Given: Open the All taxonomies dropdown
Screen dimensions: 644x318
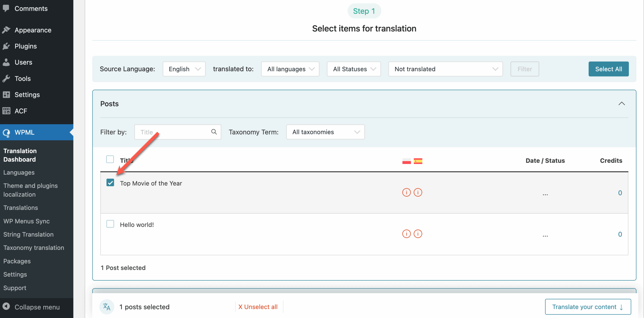Looking at the screenshot, I should click(x=326, y=132).
